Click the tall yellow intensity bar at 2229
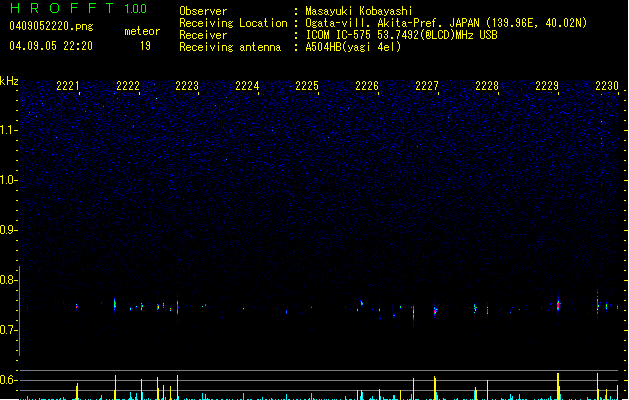Image resolution: width=629 pixels, height=400 pixels. tap(558, 386)
